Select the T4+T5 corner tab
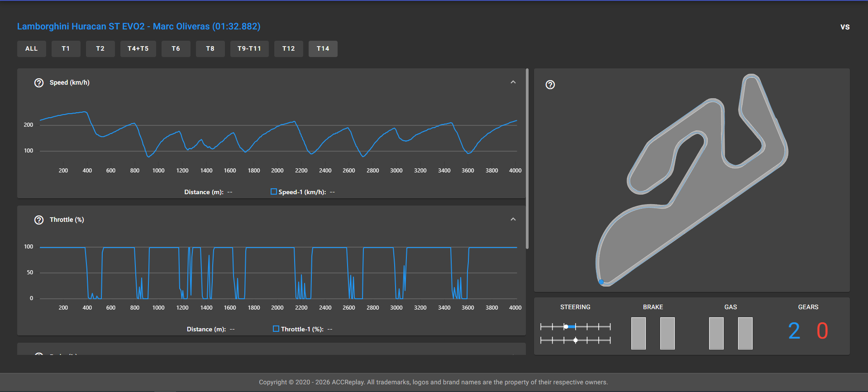The image size is (868, 392). coord(138,49)
